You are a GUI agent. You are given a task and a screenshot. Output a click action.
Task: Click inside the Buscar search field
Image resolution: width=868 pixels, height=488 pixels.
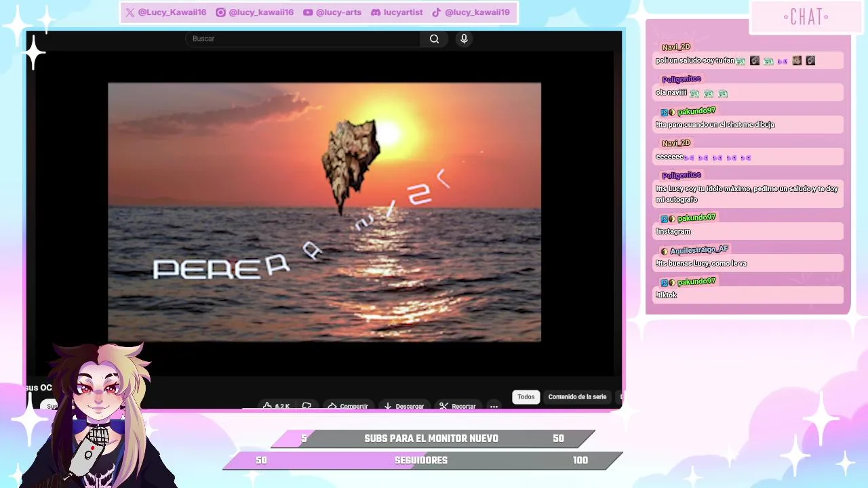pos(303,39)
